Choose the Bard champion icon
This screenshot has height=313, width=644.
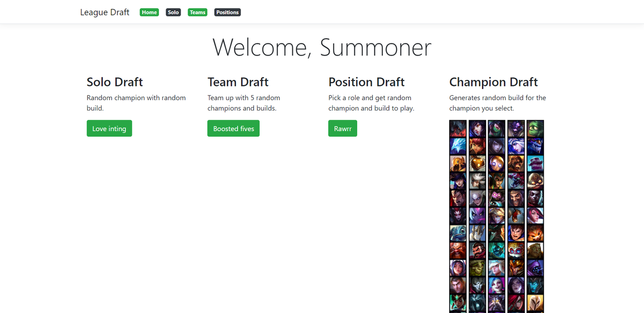(477, 163)
